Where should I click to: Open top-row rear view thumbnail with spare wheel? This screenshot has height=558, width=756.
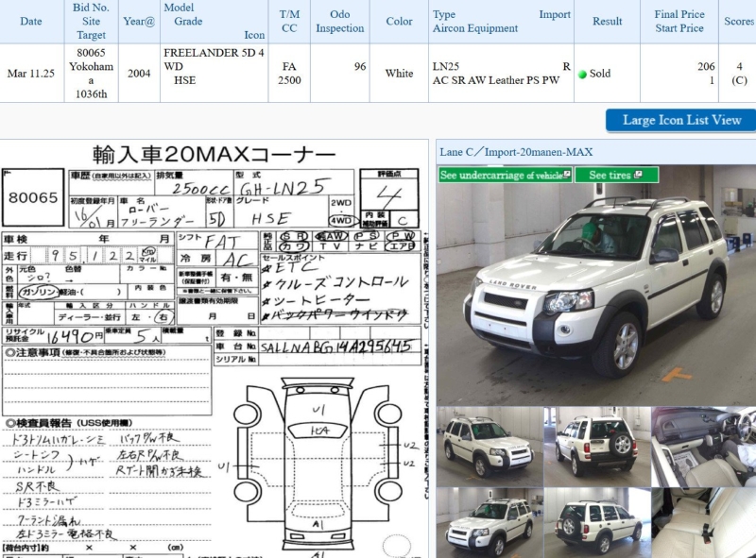point(595,446)
